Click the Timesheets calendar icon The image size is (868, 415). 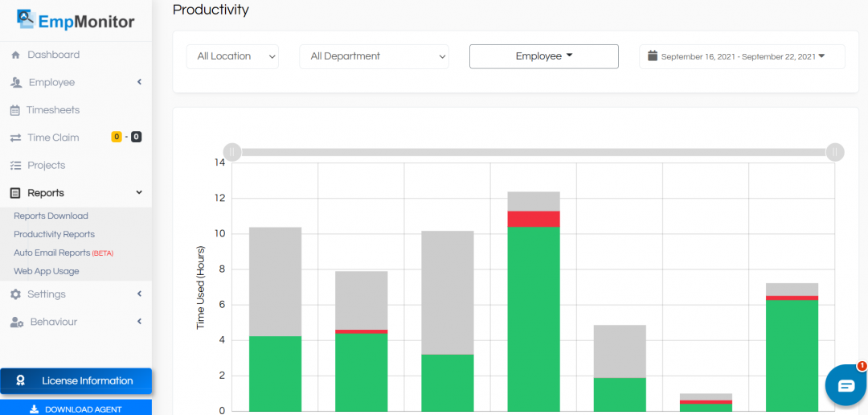pos(15,110)
